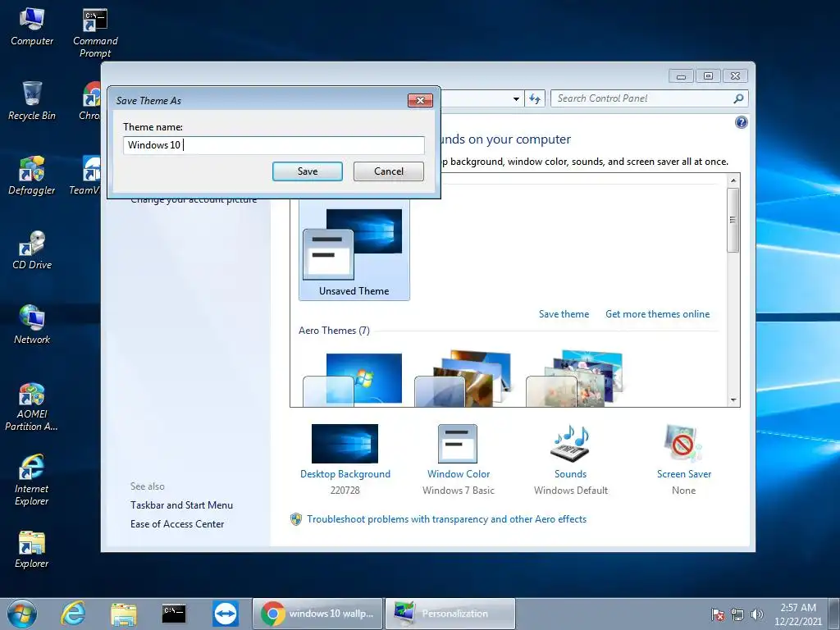
Task: Open the volume speaker tray icon
Action: coord(756,614)
